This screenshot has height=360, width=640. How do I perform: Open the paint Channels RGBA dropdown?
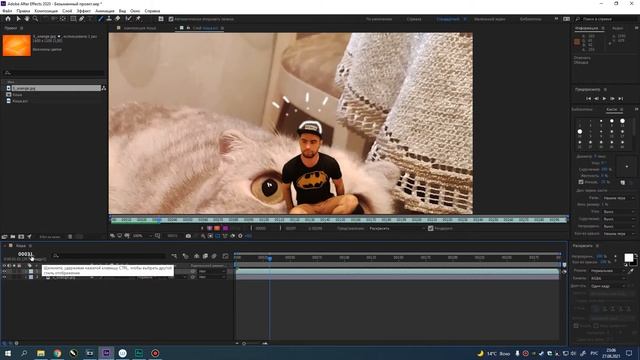tap(608, 278)
